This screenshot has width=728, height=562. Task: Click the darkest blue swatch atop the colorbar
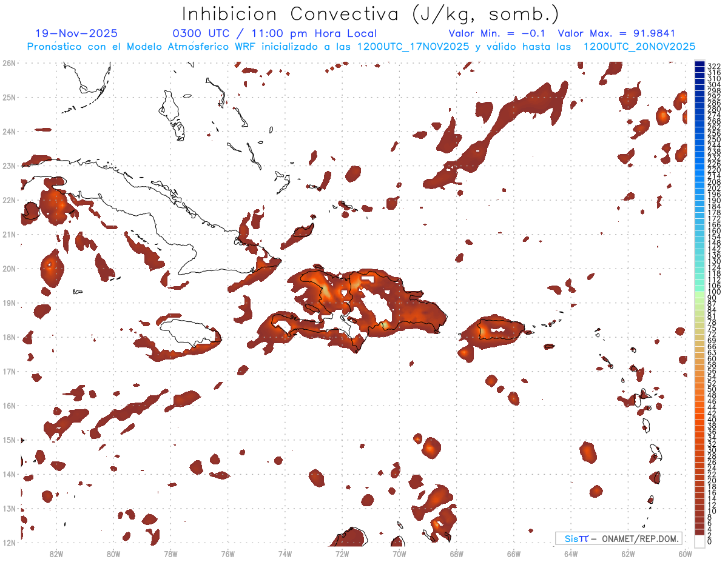click(699, 64)
